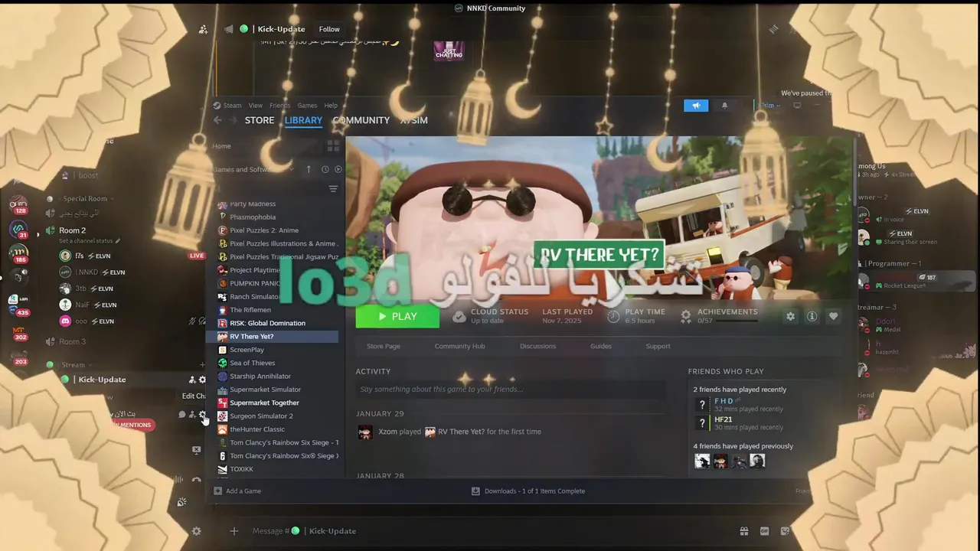Viewport: 980px width, 551px height.
Task: Click first avatar under friends played previously
Action: click(702, 461)
